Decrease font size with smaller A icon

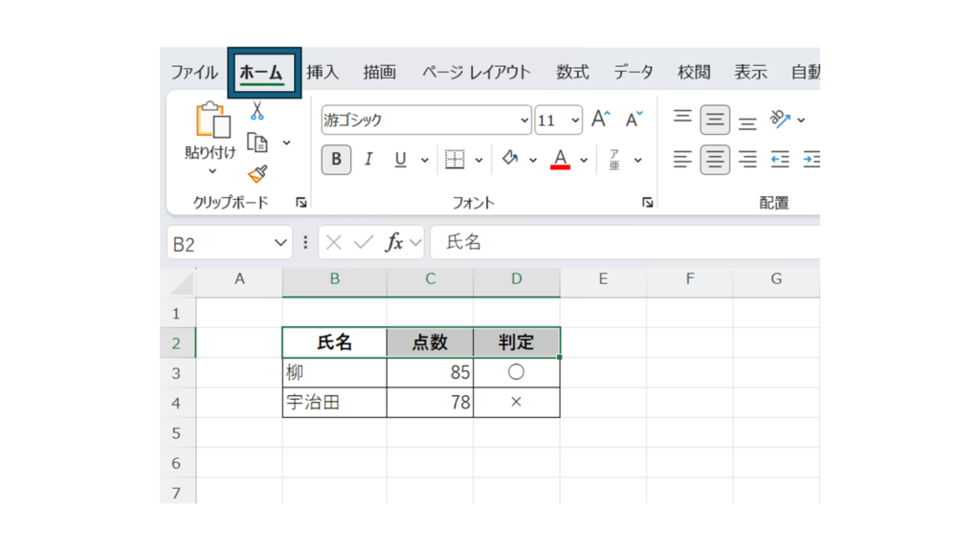[x=634, y=120]
